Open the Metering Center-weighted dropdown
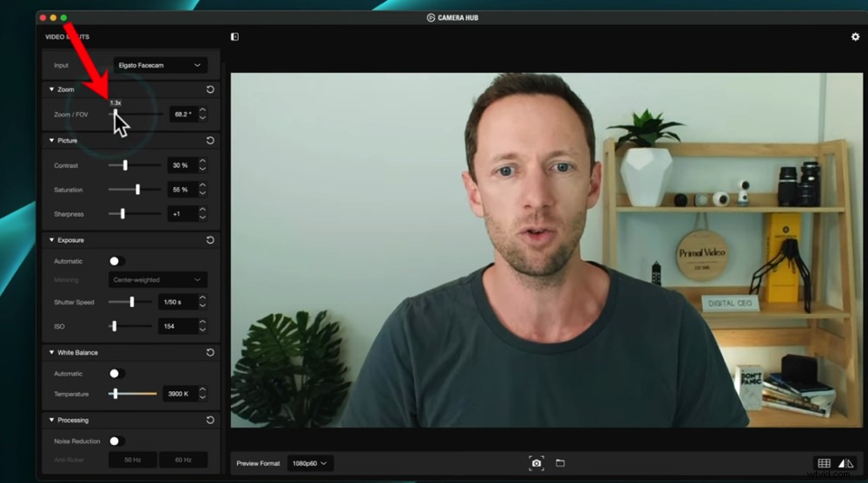This screenshot has height=483, width=868. (x=158, y=280)
